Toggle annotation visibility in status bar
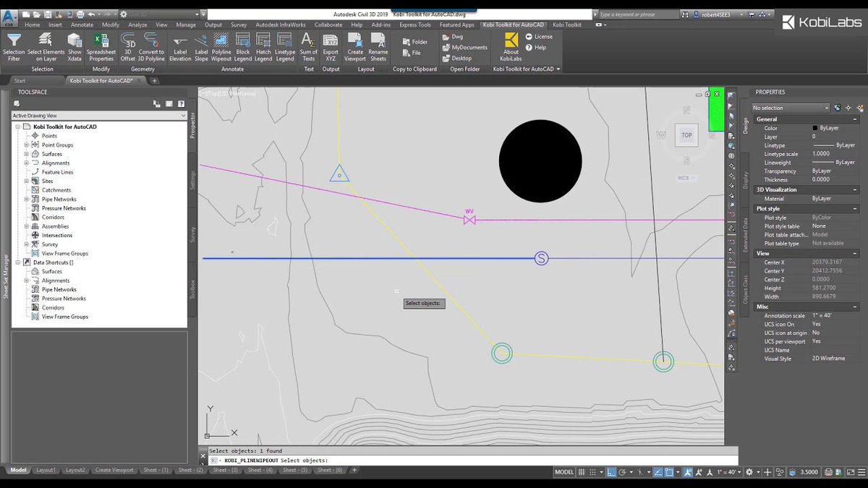868x488 pixels. point(689,471)
